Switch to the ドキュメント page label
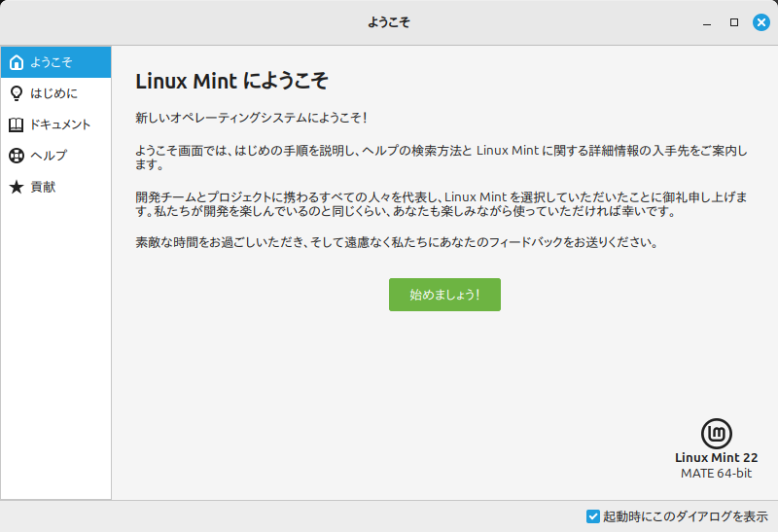 [60, 124]
